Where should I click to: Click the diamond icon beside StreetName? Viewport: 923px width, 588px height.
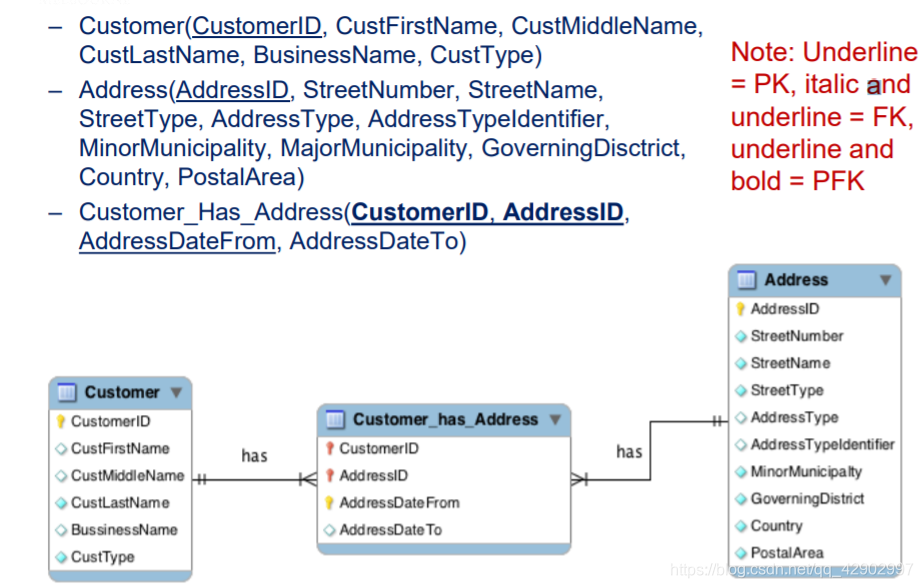[741, 363]
